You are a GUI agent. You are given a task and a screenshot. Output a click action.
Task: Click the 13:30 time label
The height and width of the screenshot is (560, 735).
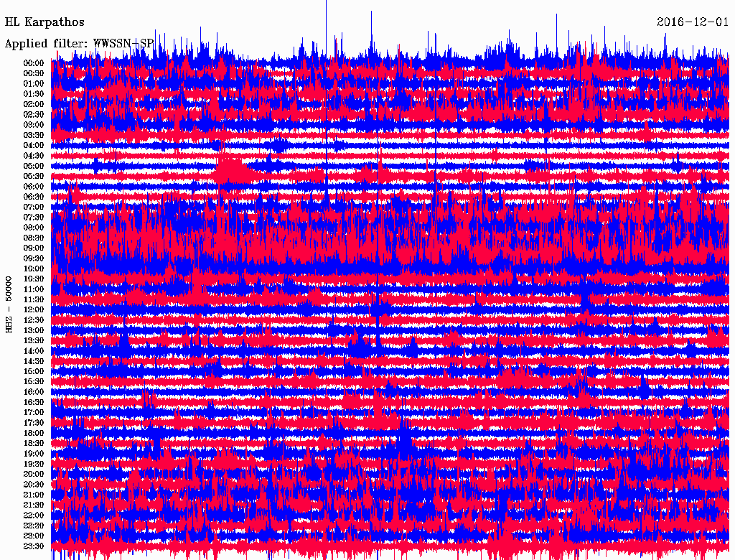click(34, 340)
